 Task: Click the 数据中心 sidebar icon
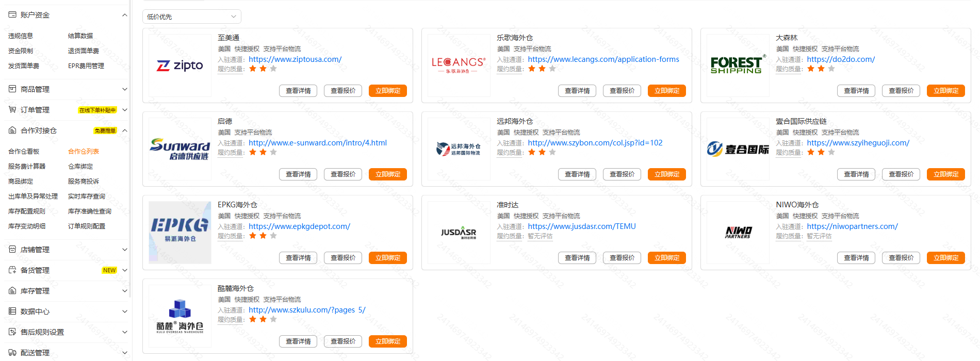click(12, 311)
